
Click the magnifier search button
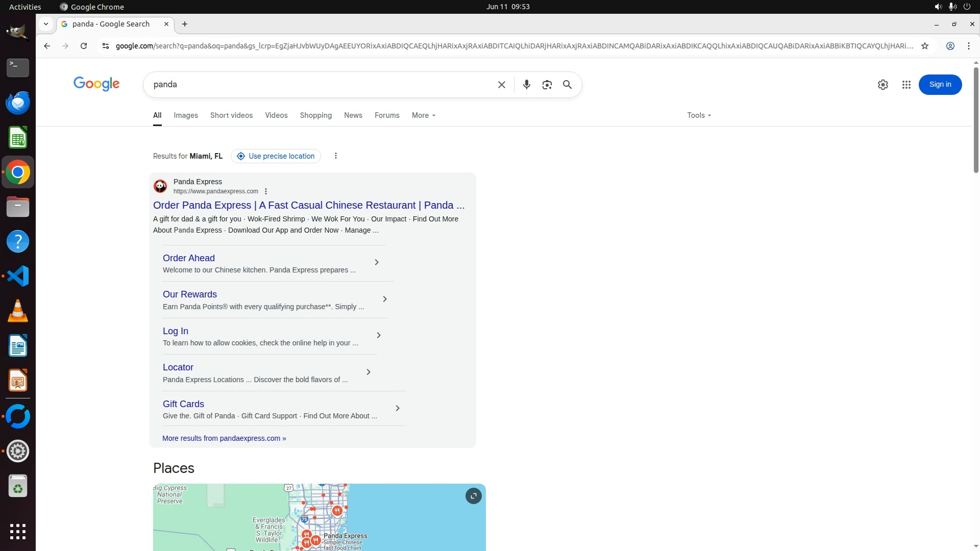(567, 85)
